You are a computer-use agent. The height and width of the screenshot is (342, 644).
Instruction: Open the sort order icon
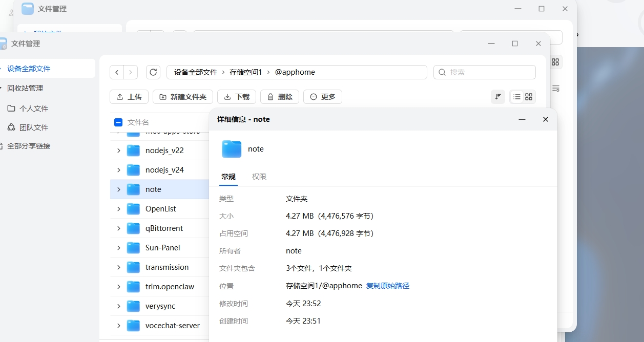(x=497, y=96)
